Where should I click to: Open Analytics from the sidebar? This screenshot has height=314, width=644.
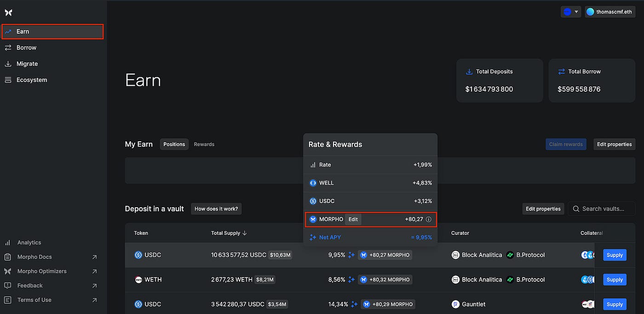tap(29, 243)
